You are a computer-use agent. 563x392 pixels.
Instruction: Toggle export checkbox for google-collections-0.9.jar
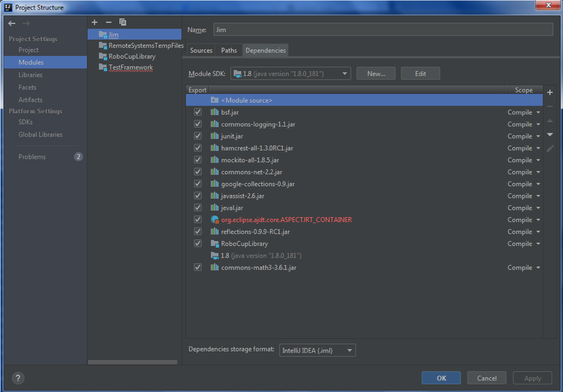point(197,184)
